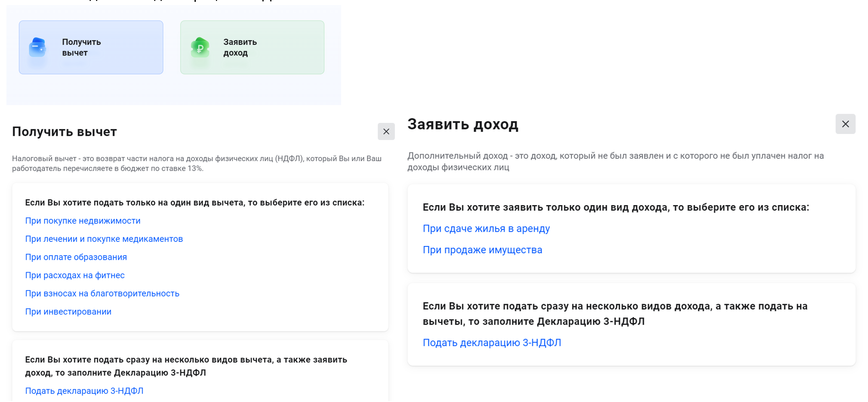
Task: Click the Заявить доход panel heading
Action: tap(463, 124)
